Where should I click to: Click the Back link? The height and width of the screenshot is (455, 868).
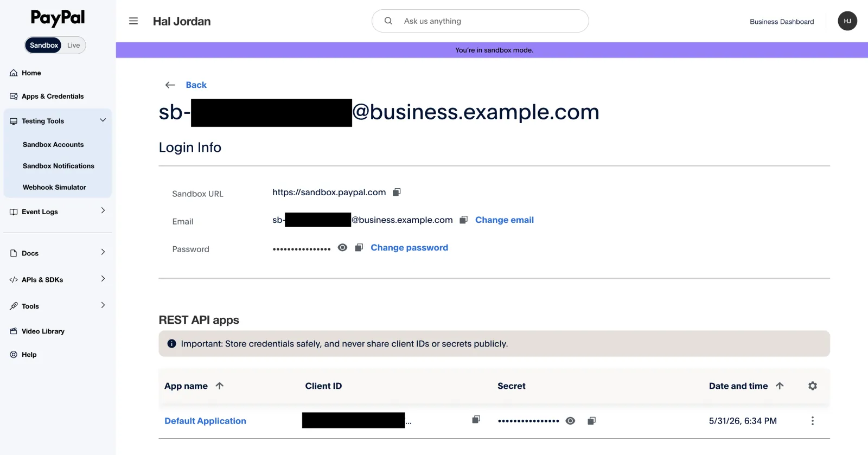pos(196,85)
